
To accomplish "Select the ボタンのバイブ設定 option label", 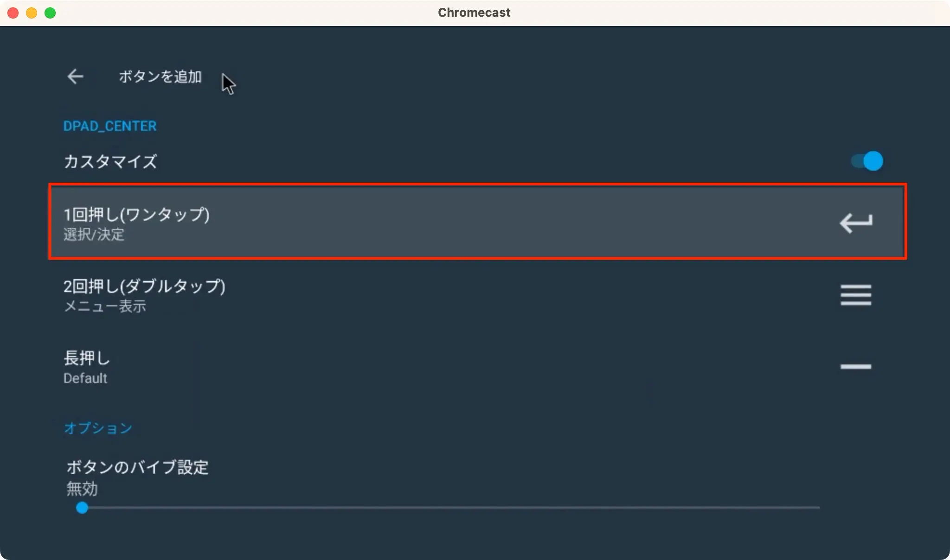I will pos(137,467).
